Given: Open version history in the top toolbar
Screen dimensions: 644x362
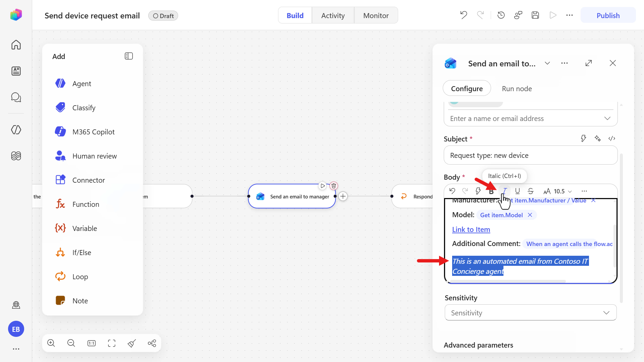Looking at the screenshot, I should click(501, 15).
